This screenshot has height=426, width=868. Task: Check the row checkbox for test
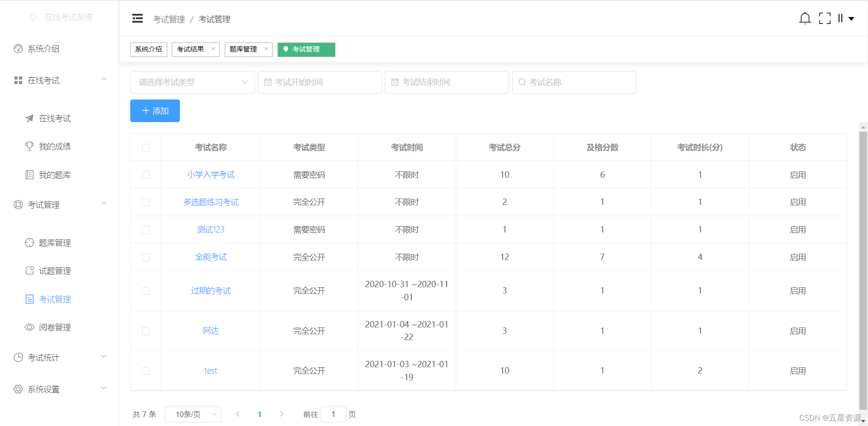click(146, 371)
